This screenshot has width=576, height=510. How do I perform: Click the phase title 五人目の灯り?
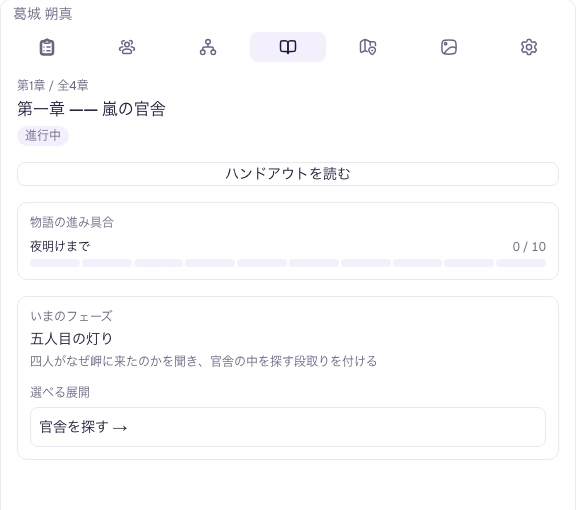71,338
